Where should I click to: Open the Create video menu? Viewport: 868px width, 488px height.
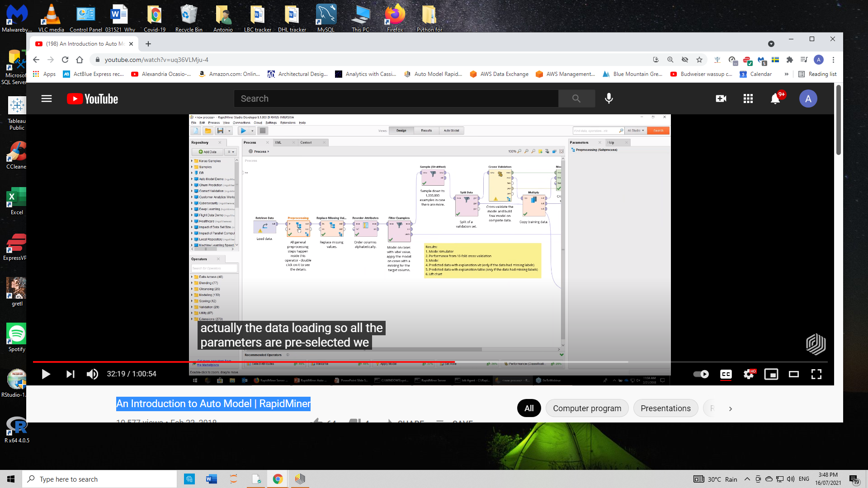click(721, 99)
